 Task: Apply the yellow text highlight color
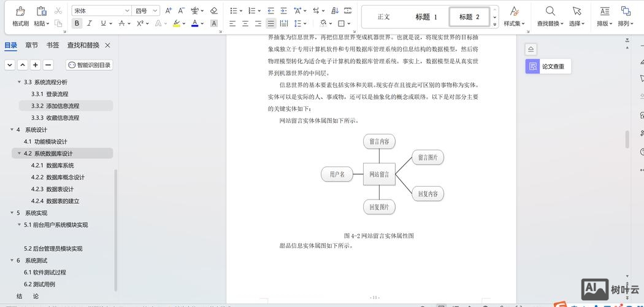(x=176, y=23)
